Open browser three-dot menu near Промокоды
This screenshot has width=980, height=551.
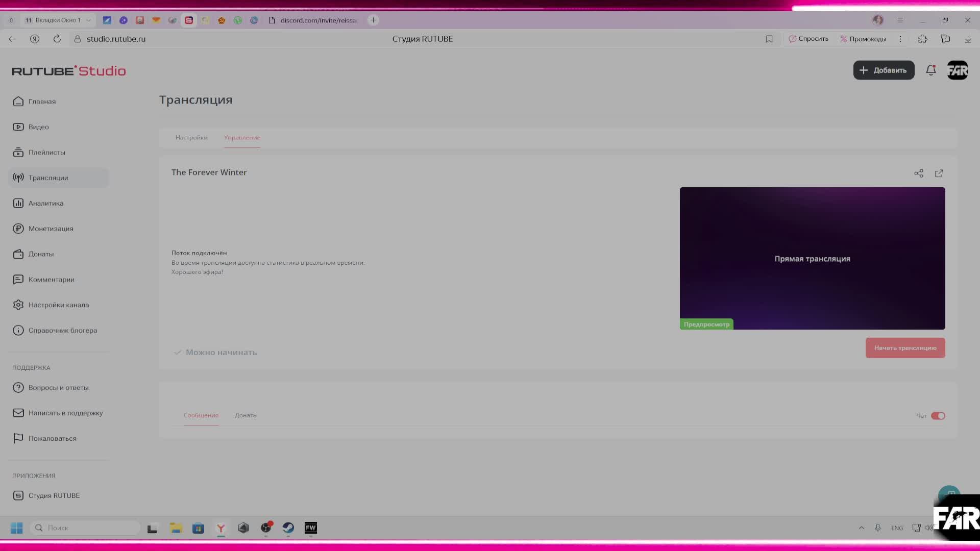point(900,39)
